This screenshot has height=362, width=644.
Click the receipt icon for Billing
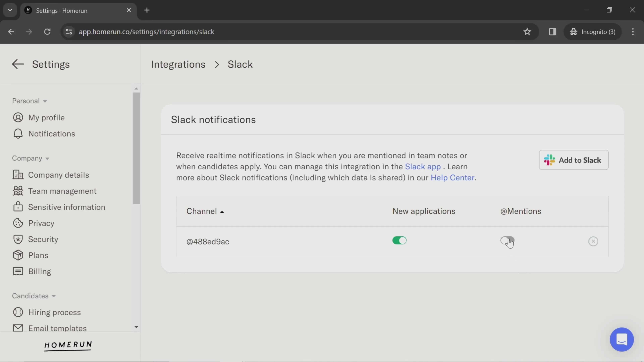click(18, 271)
